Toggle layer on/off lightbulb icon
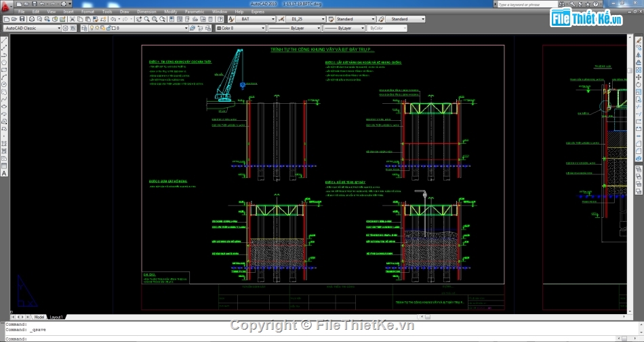 92,28
